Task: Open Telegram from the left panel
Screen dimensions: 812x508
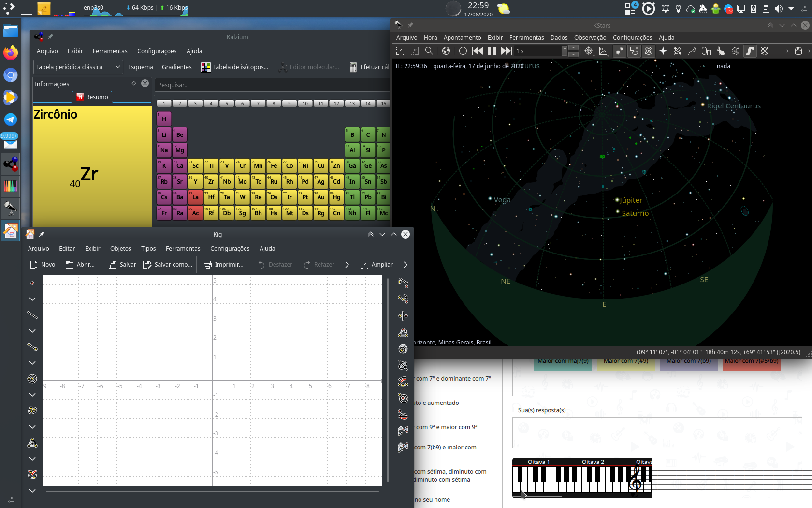Action: click(11, 120)
